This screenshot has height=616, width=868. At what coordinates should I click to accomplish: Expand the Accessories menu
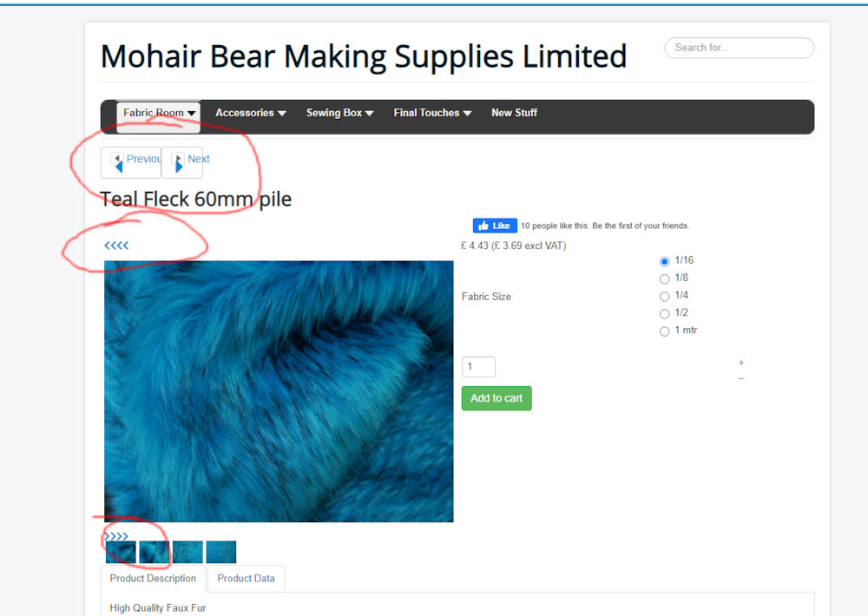pyautogui.click(x=250, y=113)
